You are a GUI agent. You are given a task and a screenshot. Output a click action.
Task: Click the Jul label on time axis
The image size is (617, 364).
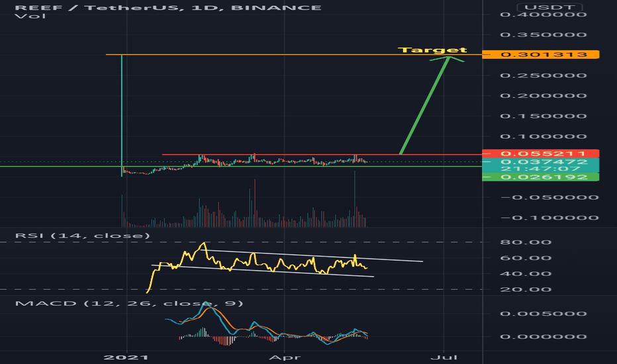[444, 357]
